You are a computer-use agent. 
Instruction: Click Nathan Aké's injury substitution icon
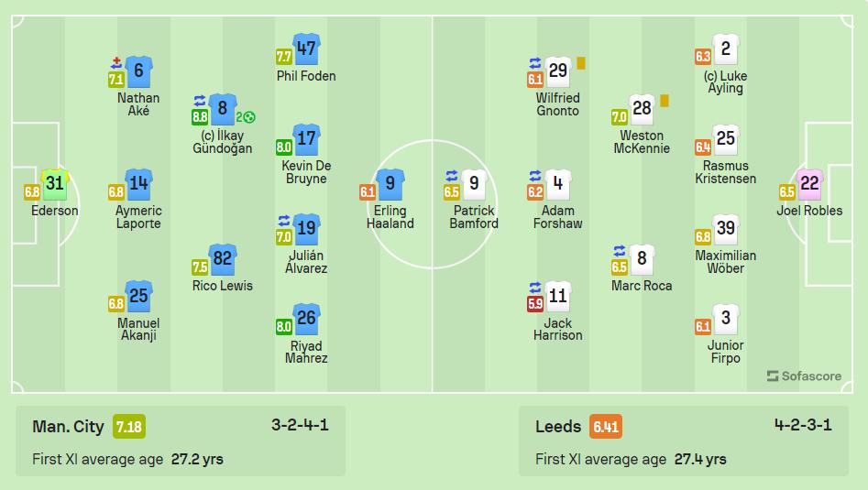(x=116, y=62)
